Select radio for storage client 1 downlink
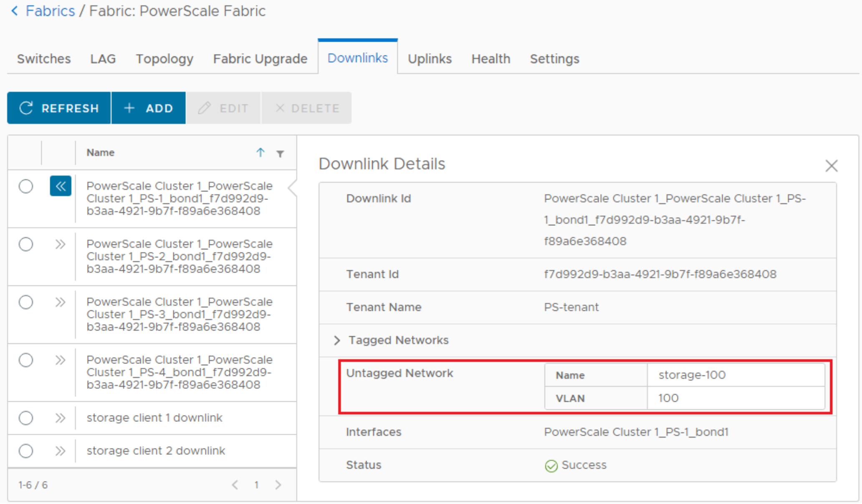This screenshot has width=862, height=504. pos(26,418)
